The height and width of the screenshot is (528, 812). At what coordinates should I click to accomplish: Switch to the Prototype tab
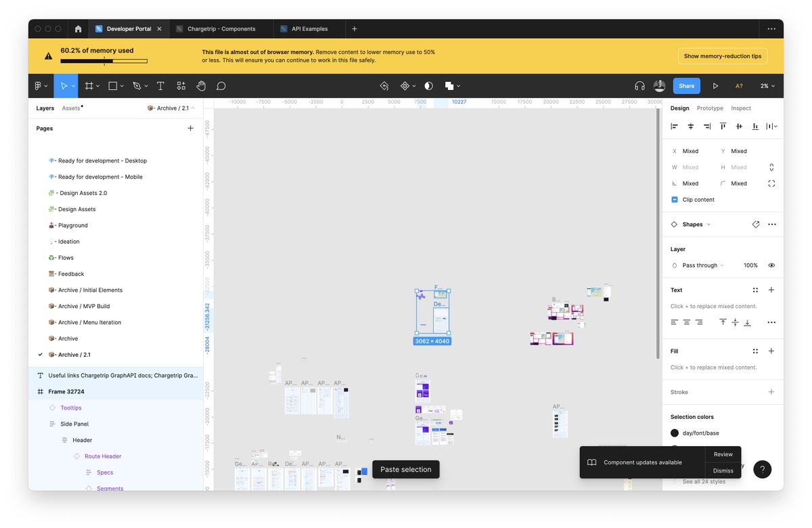click(710, 108)
